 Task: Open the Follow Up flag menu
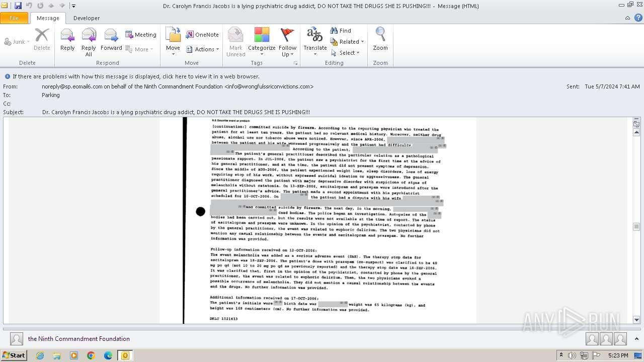click(288, 41)
